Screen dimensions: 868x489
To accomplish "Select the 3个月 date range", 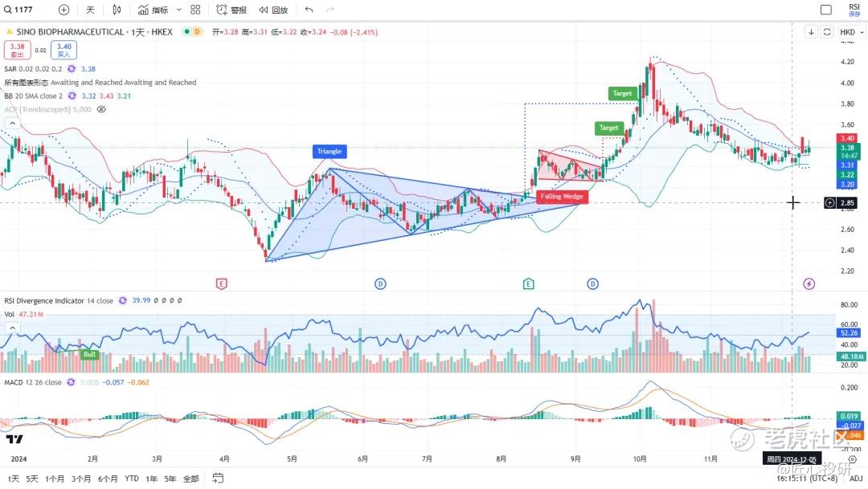I will point(81,479).
